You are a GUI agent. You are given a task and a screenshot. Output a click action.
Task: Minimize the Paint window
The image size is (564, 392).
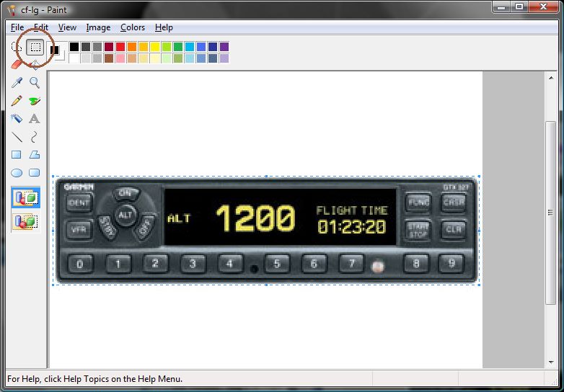[502, 6]
